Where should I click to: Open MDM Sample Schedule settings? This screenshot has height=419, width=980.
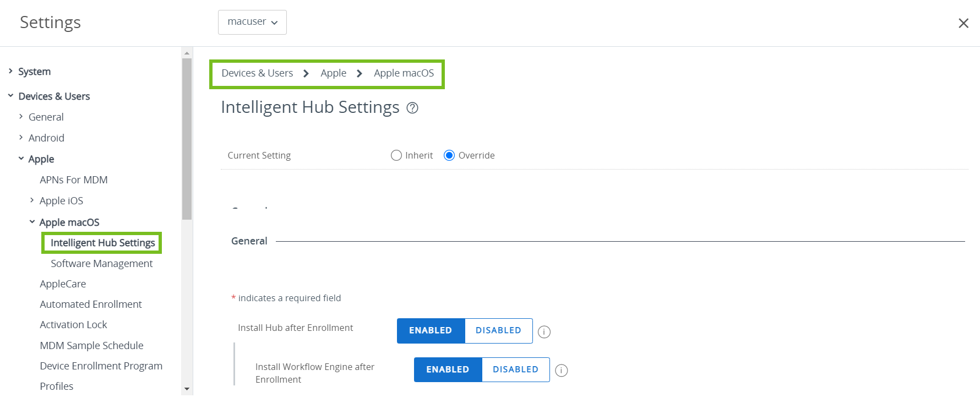point(91,346)
